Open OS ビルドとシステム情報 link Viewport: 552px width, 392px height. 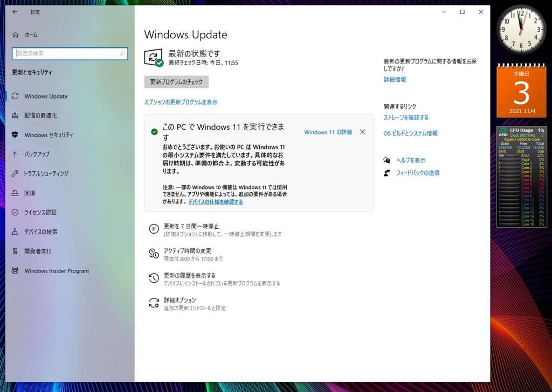(x=410, y=133)
